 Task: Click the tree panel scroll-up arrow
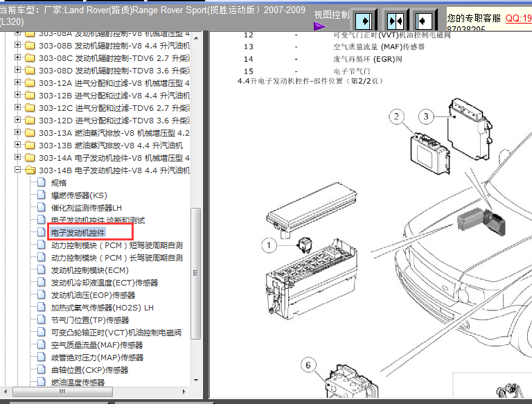click(x=196, y=37)
